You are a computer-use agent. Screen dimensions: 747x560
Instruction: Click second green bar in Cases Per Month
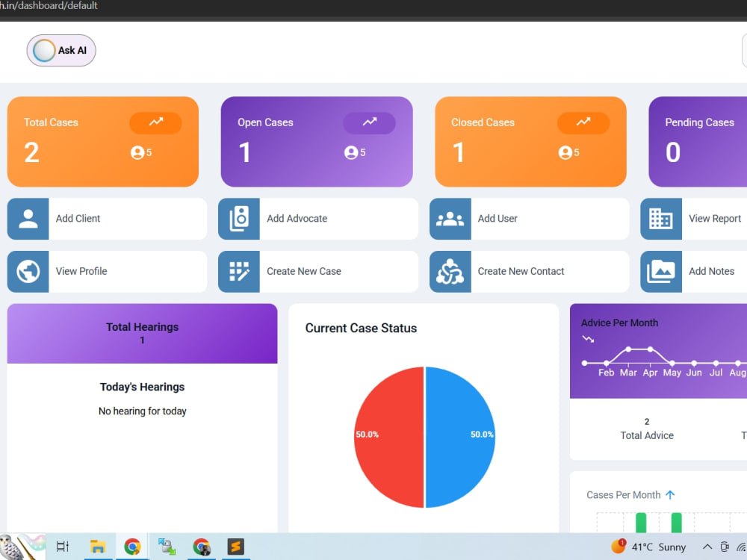[x=677, y=523]
